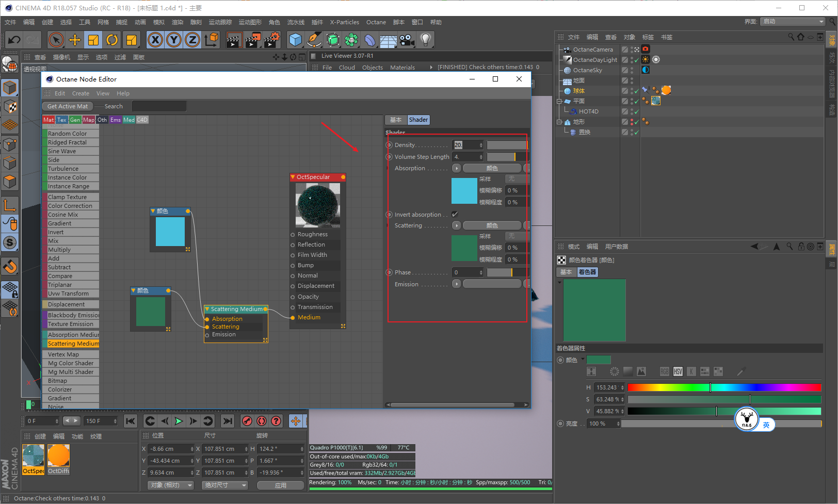The height and width of the screenshot is (504, 838).
Task: Select the Rotate tool icon
Action: 112,40
